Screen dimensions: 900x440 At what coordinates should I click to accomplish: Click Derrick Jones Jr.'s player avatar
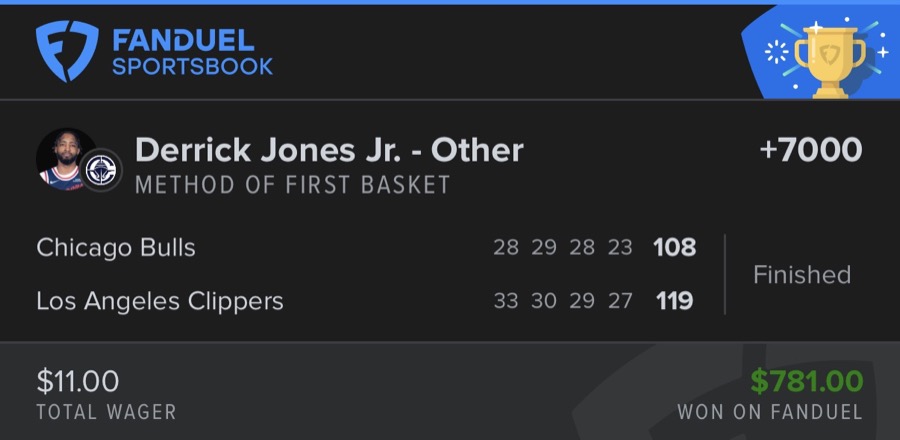coord(66,158)
